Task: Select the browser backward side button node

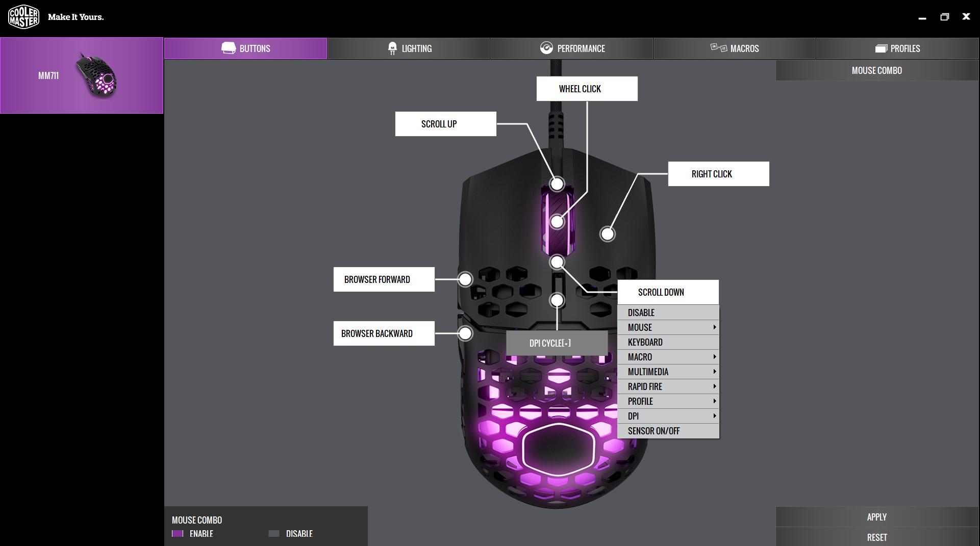Action: pyautogui.click(x=465, y=333)
